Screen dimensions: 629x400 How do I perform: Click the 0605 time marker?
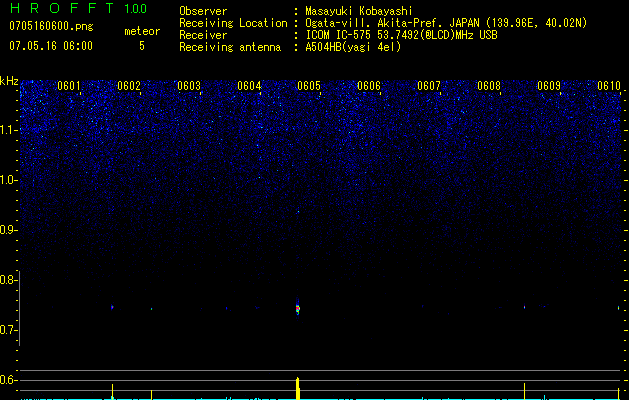tap(309, 86)
